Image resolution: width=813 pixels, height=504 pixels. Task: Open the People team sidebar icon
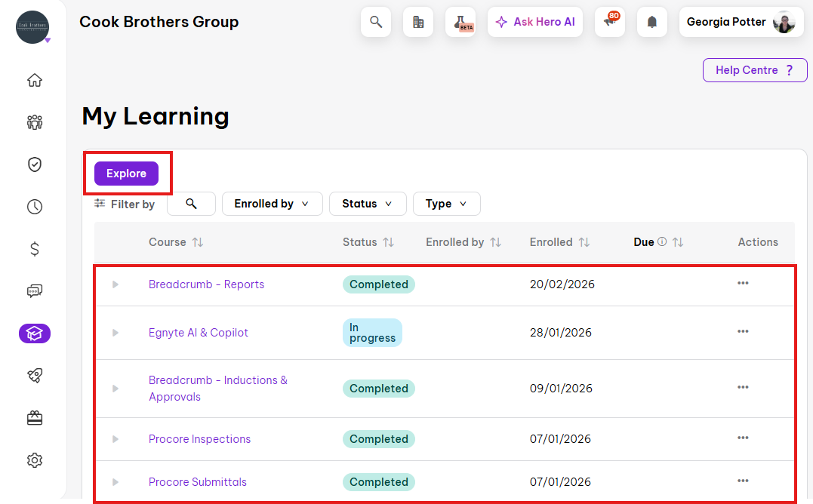[35, 122]
